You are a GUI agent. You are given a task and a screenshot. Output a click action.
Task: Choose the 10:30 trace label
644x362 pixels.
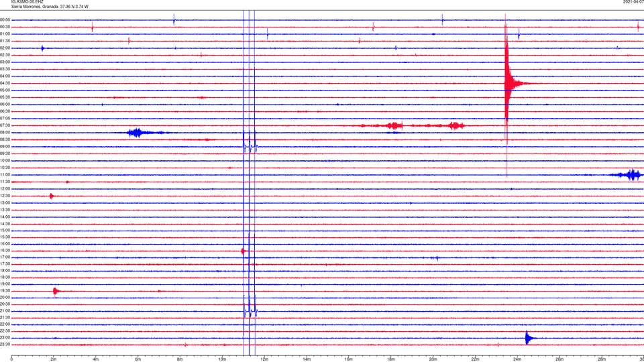(5, 168)
